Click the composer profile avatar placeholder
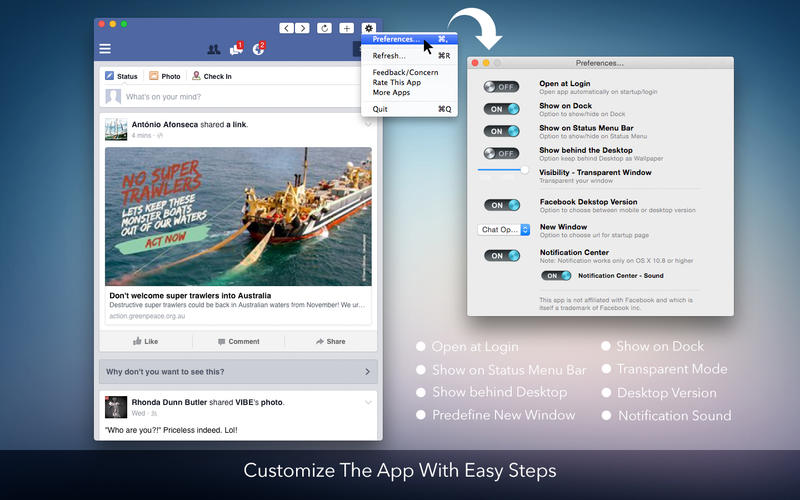Viewport: 800px width, 500px height. [113, 96]
